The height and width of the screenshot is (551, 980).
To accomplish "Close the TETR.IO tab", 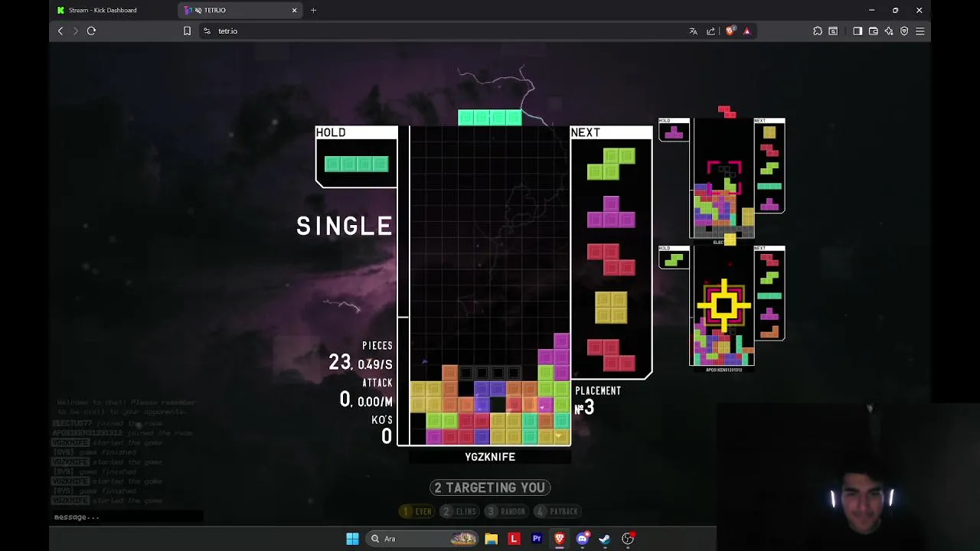I will pyautogui.click(x=294, y=10).
